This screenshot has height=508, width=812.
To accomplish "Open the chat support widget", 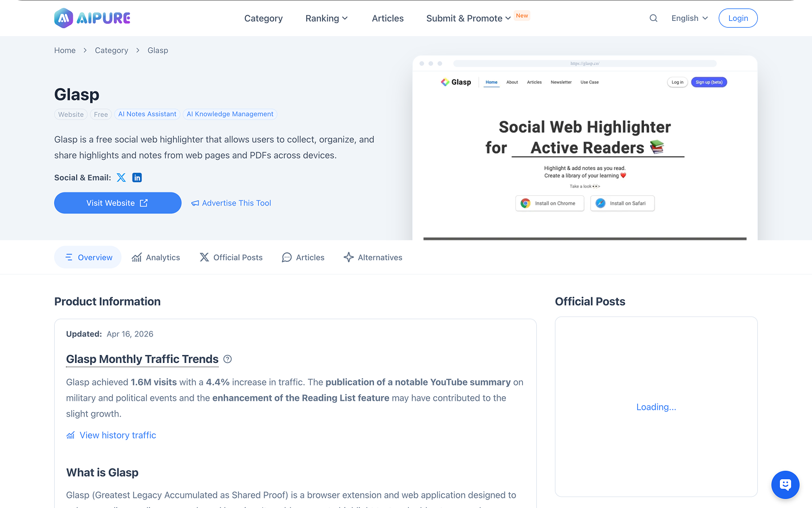I will click(x=785, y=485).
